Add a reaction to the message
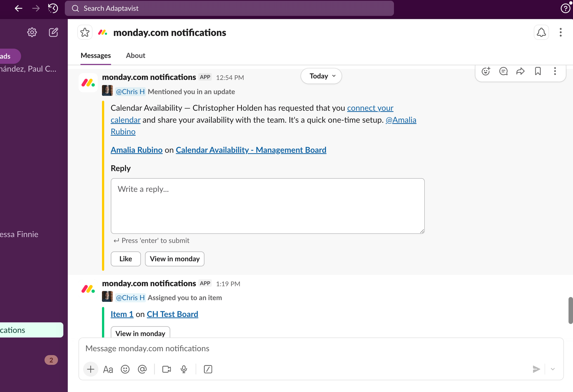The height and width of the screenshot is (392, 573). (x=486, y=71)
